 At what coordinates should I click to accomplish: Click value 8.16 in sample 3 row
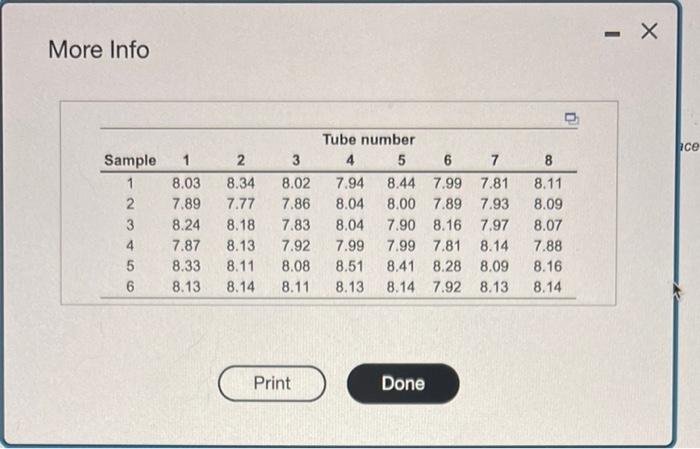pos(447,225)
